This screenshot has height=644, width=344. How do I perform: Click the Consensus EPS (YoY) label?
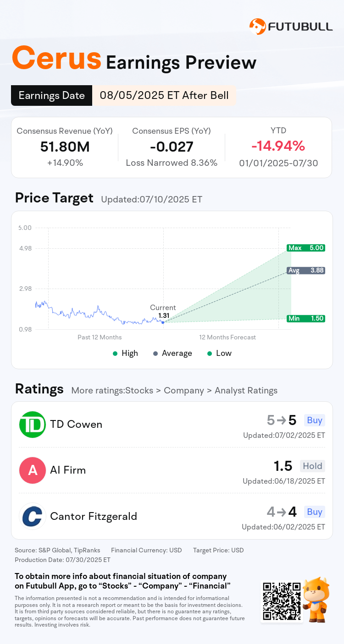coord(172,131)
